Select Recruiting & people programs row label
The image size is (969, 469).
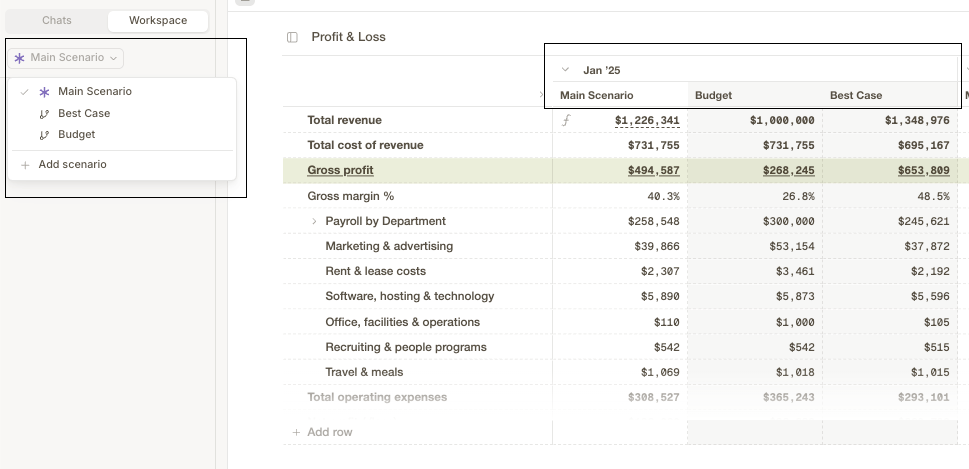click(x=406, y=347)
